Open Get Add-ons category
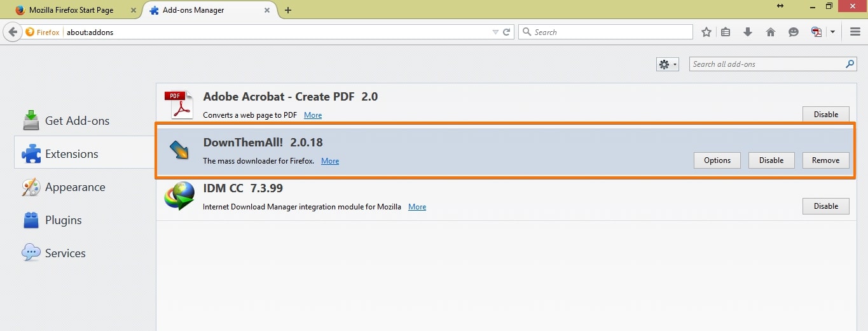The height and width of the screenshot is (331, 868). tap(77, 121)
